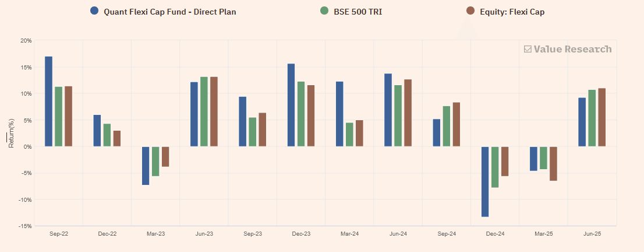
Task: Select the blue Quant fund bar for Mar-24
Action: 339,114
